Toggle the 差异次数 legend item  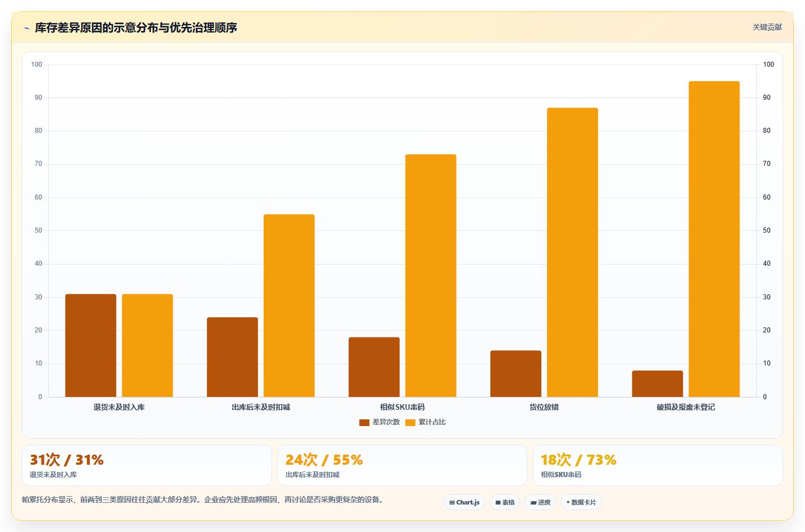pos(379,422)
